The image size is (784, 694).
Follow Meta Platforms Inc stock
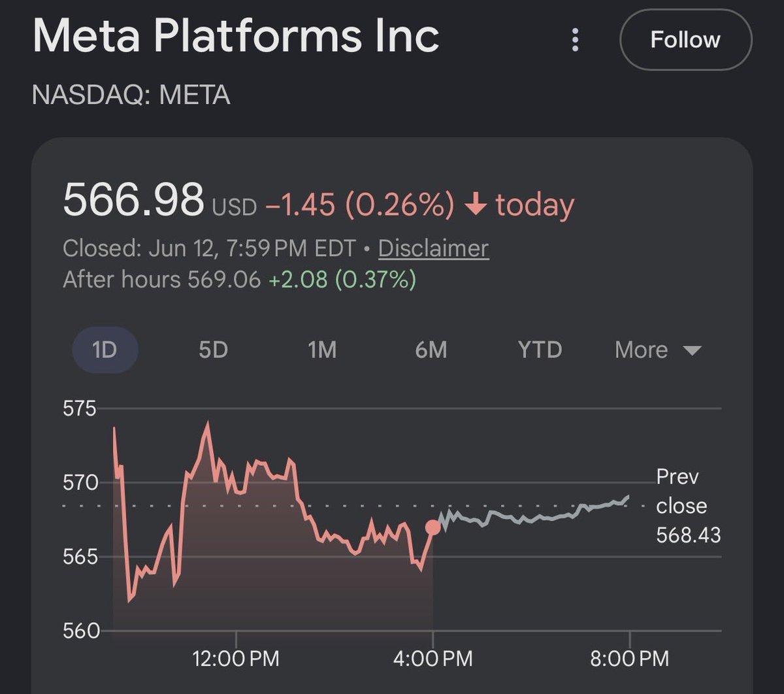click(685, 40)
